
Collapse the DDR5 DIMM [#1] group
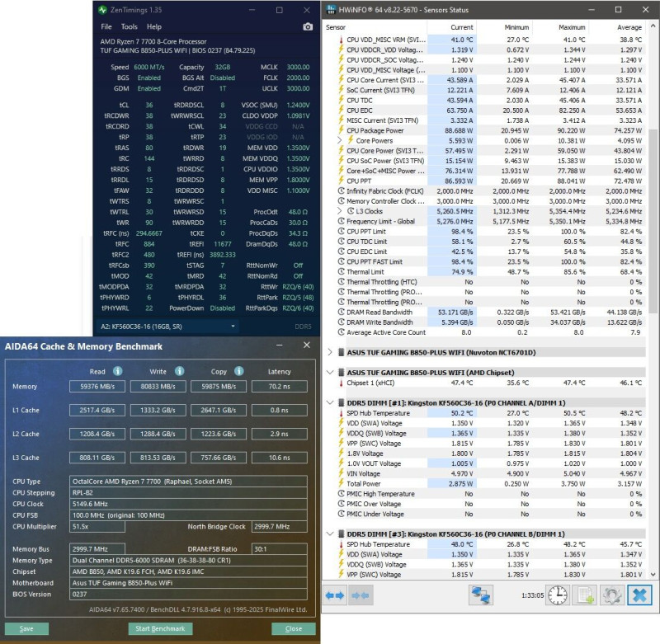pos(330,403)
